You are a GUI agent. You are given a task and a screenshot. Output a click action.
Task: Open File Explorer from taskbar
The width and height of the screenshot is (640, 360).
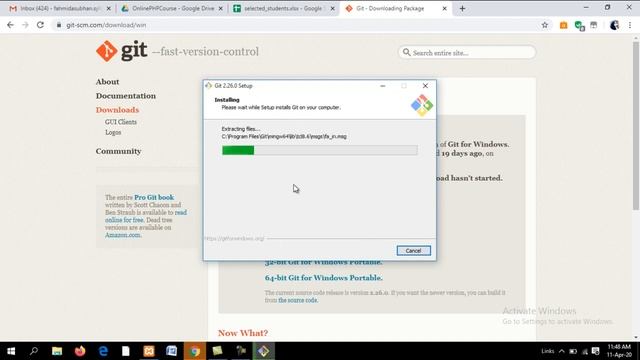pos(57,351)
